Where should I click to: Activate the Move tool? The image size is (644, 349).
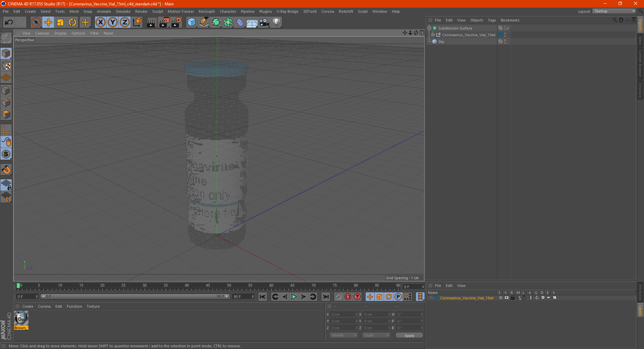click(x=48, y=22)
